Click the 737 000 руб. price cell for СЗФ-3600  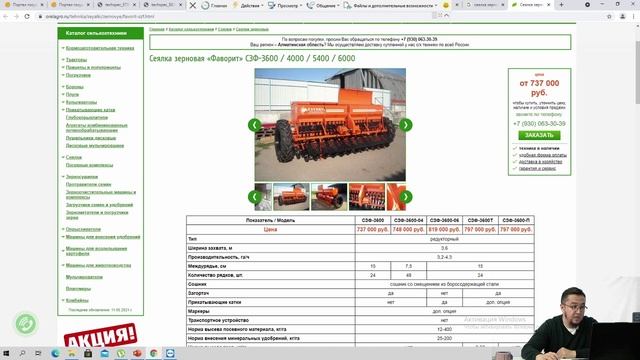[372, 229]
